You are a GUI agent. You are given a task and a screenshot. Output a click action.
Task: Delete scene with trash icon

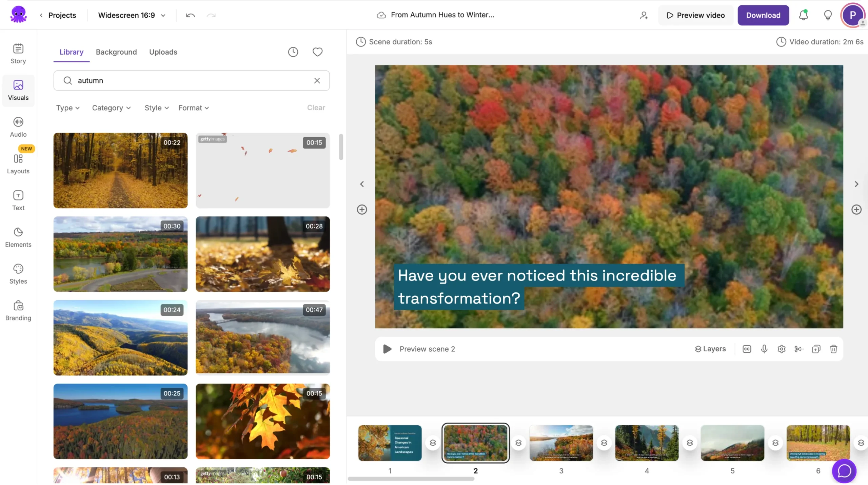(833, 349)
